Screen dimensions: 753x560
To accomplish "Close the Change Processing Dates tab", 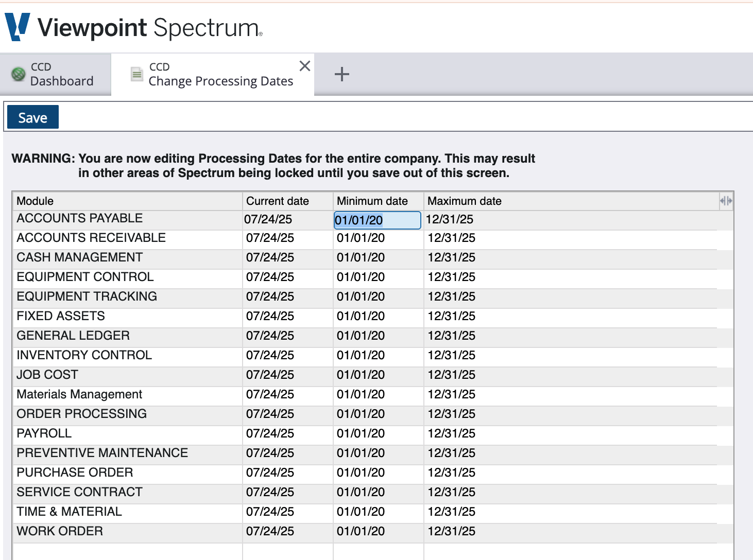I will pyautogui.click(x=305, y=66).
